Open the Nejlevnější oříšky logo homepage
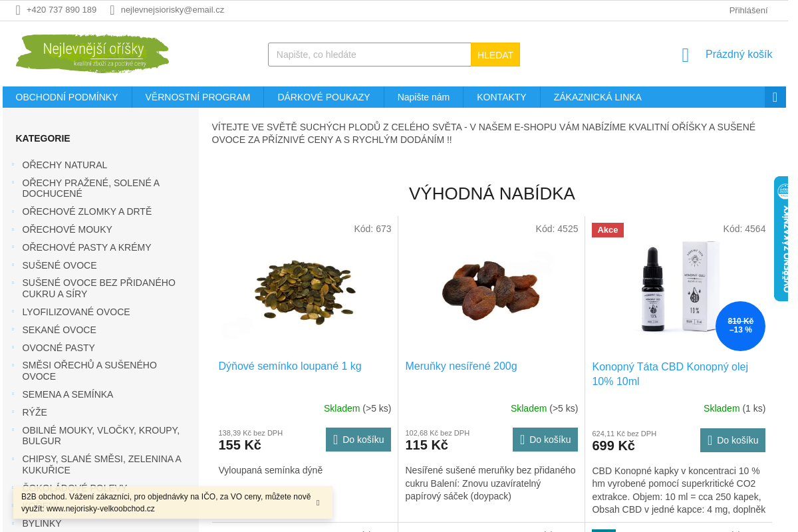The image size is (798, 532). click(x=92, y=53)
